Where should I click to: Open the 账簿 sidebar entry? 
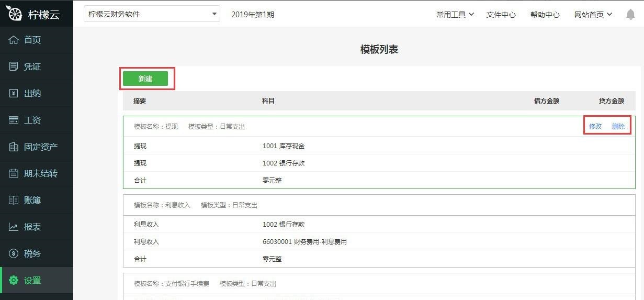tap(37, 200)
